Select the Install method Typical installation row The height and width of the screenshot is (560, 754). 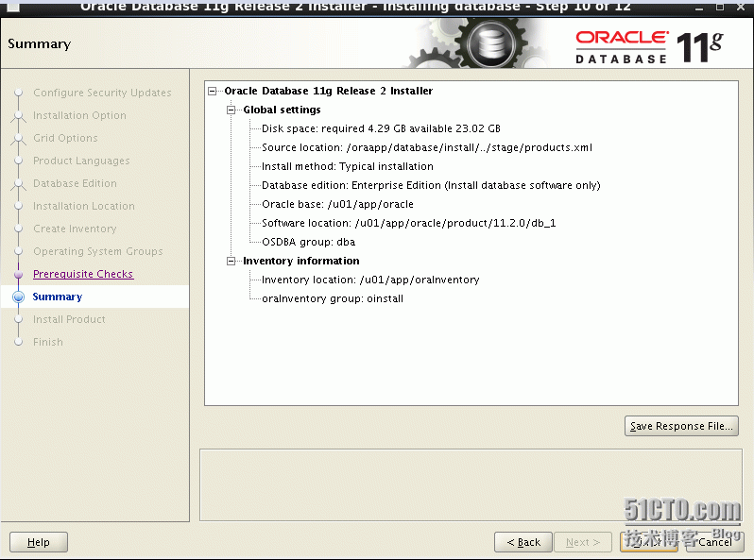347,166
